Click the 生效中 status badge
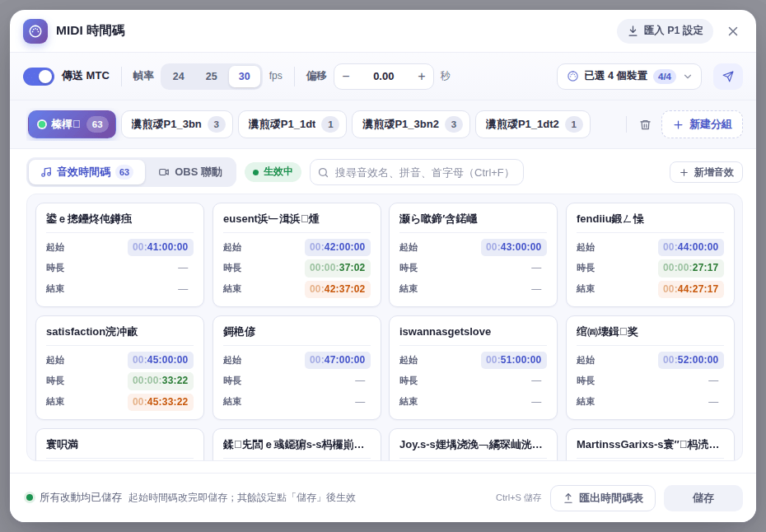 (273, 172)
